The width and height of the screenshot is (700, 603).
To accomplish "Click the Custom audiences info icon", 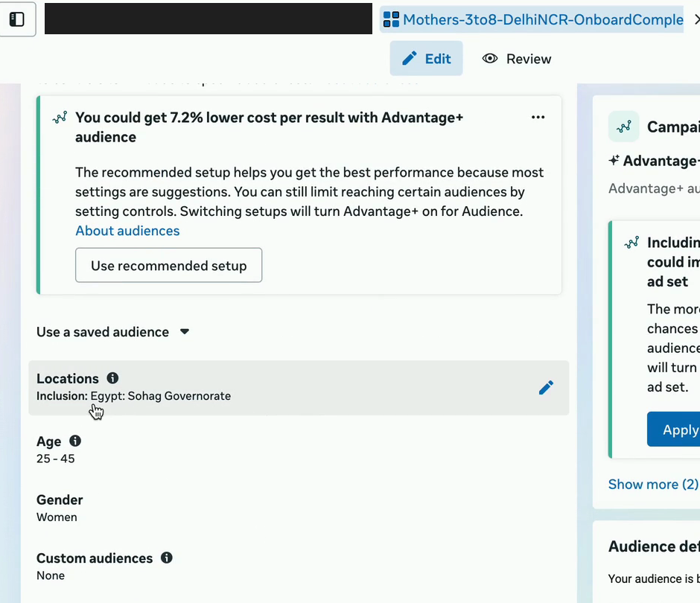I will (167, 558).
